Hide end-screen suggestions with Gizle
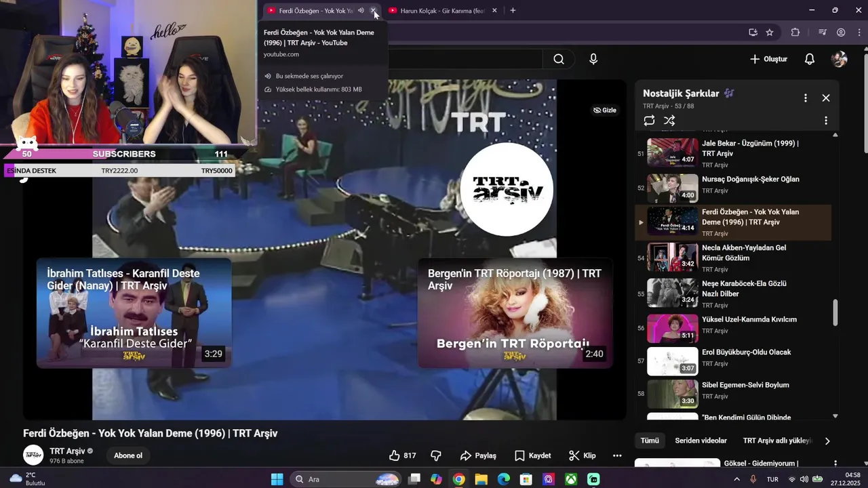This screenshot has width=868, height=488. 605,110
